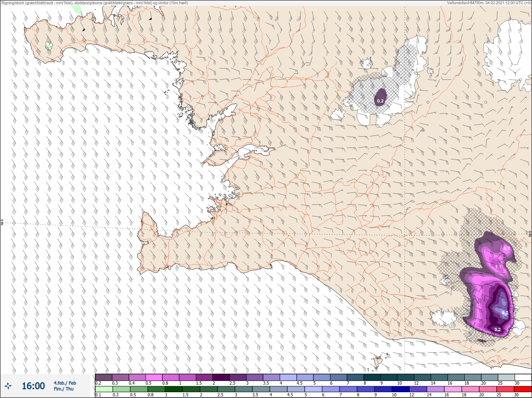Select the upper legend pink swatch starting at 0.5
The width and height of the screenshot is (532, 398).
point(154,377)
